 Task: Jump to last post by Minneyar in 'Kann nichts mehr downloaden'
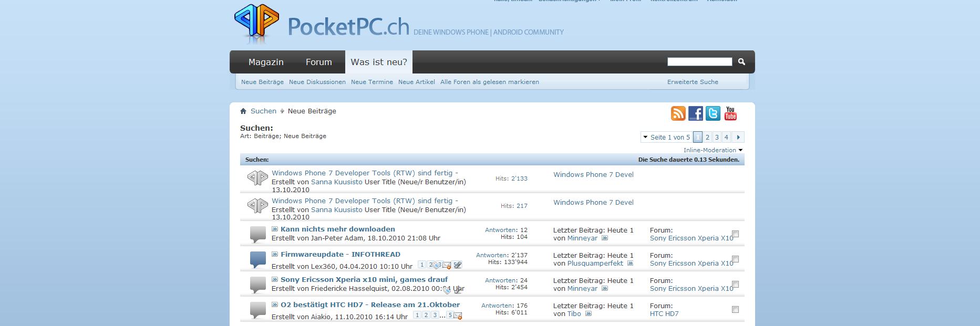tap(604, 238)
